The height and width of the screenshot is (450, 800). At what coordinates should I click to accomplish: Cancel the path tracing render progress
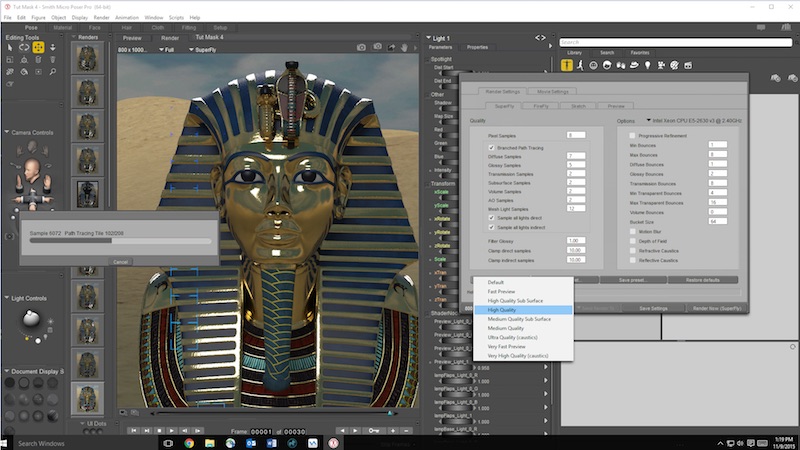120,262
